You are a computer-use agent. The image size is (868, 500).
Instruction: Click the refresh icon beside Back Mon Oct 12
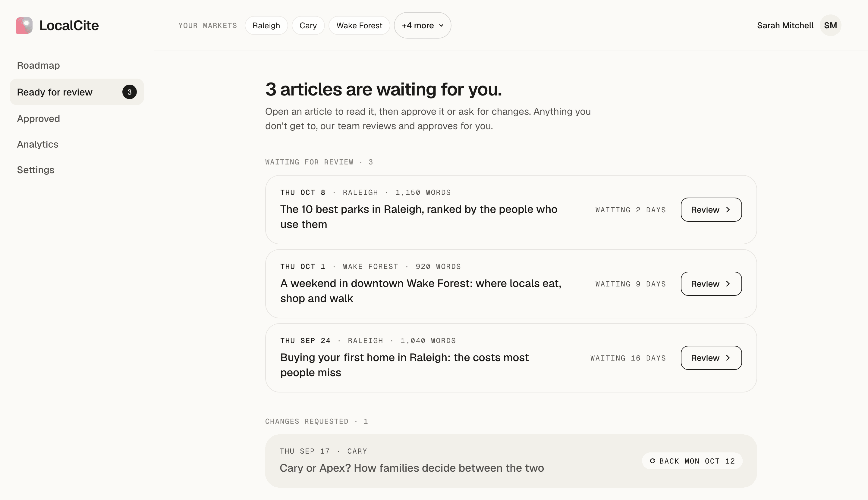click(x=652, y=461)
